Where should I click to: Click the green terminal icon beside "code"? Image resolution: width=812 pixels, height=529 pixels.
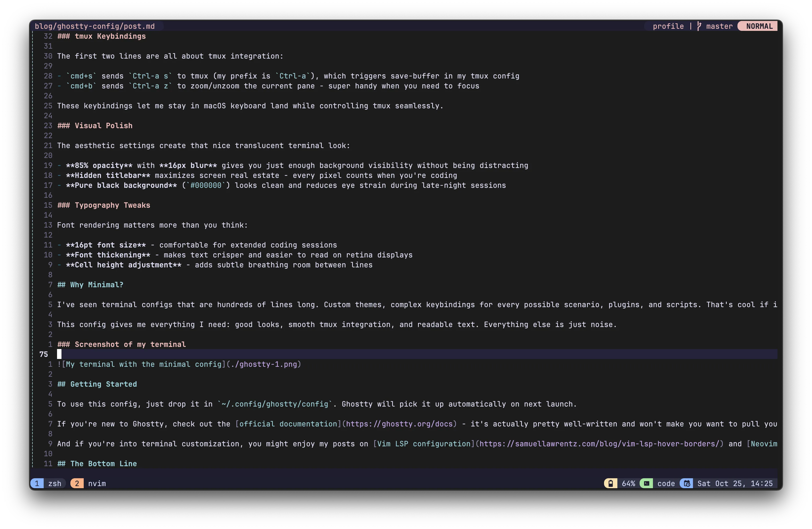pos(647,483)
